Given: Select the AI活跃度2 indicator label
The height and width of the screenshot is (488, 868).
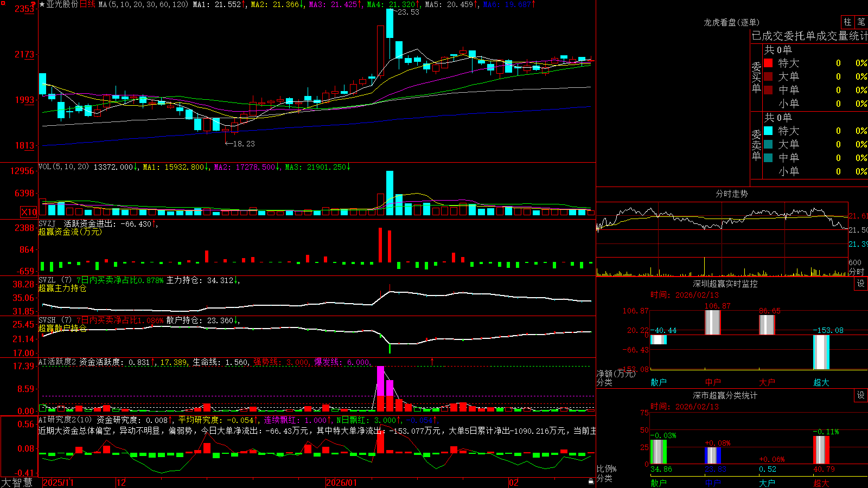Looking at the screenshot, I should coord(57,362).
